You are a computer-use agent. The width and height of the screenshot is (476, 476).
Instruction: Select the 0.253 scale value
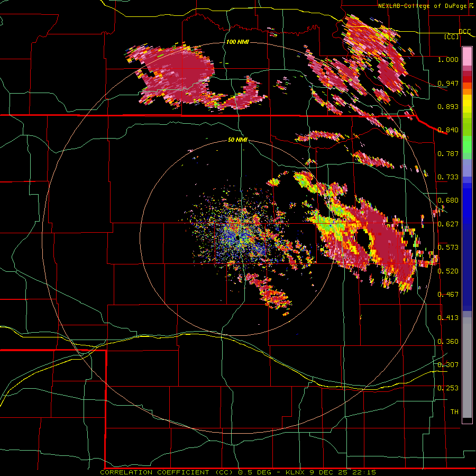click(x=448, y=388)
